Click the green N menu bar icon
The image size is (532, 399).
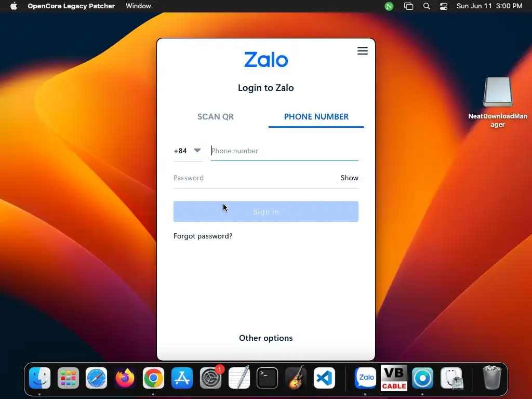(x=389, y=6)
